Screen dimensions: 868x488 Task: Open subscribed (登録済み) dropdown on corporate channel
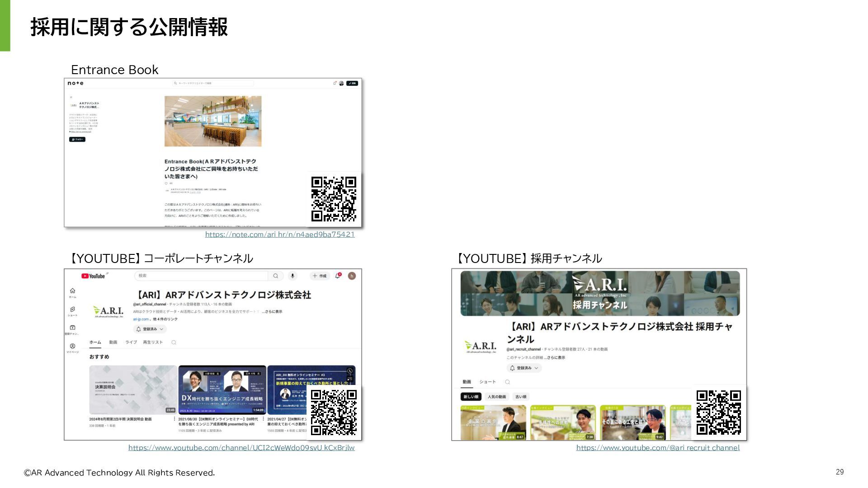pos(150,329)
